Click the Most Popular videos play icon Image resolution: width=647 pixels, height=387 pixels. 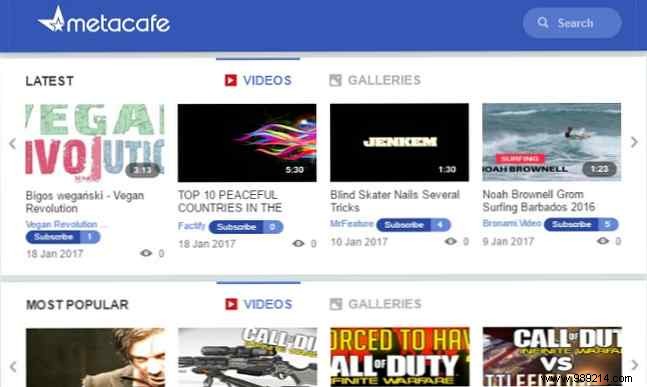point(231,304)
